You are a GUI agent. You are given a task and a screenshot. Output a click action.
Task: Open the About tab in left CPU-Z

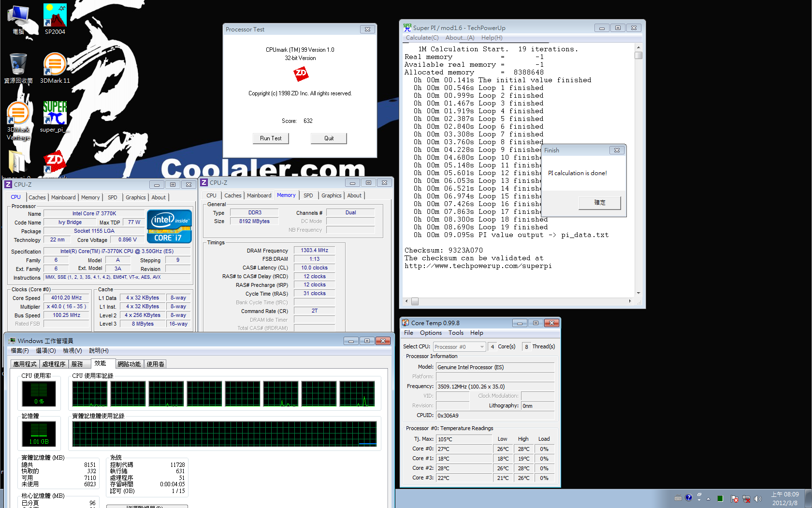[159, 197]
